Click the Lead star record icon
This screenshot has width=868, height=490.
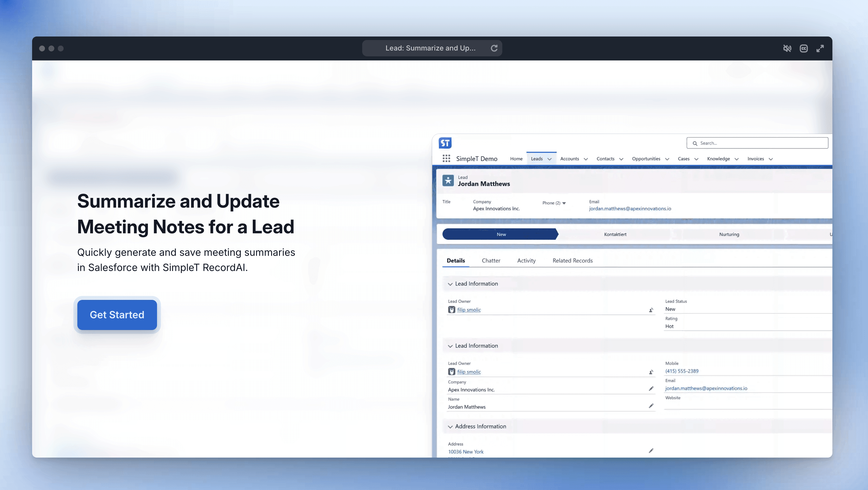pos(448,181)
